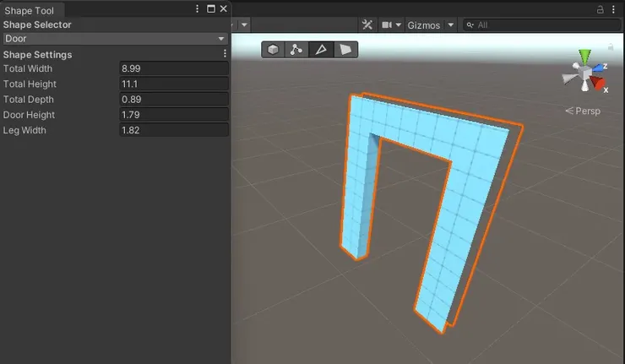Maximize the Shape Tool window
This screenshot has width=625, height=364.
point(211,8)
